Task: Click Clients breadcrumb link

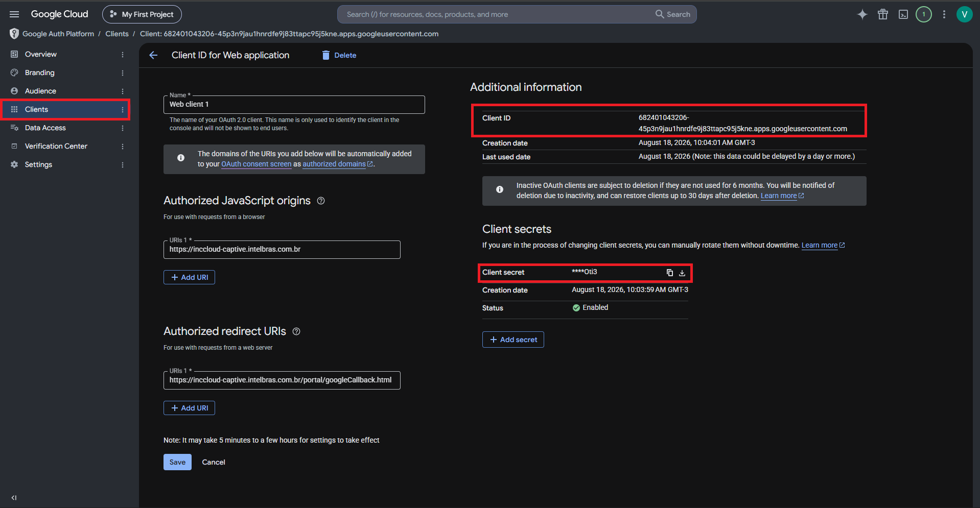Action: (117, 34)
